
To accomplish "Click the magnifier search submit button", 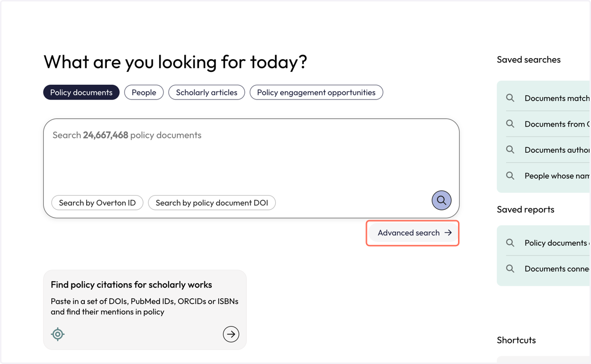I will point(441,200).
